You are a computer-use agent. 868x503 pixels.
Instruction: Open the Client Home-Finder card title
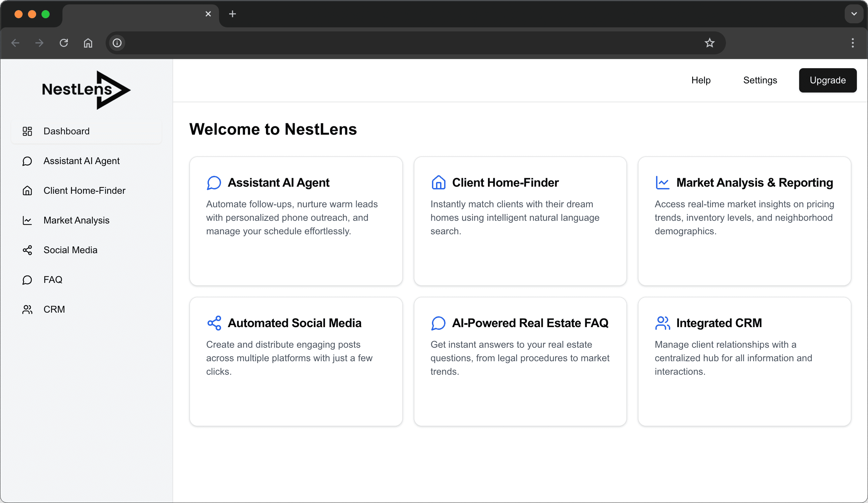[505, 183]
